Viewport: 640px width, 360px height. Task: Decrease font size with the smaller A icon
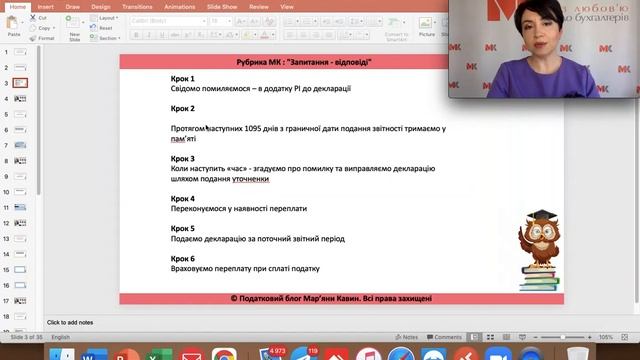(254, 21)
